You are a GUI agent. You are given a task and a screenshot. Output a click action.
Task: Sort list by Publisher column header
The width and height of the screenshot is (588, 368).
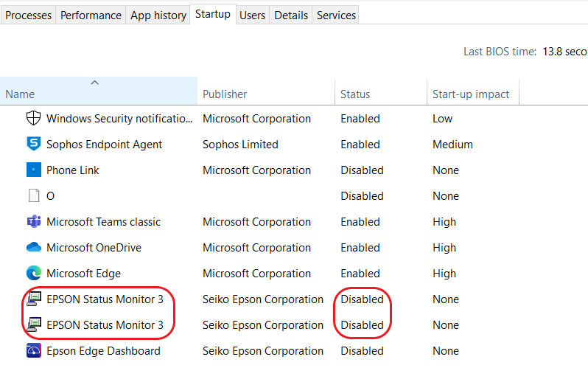[225, 94]
